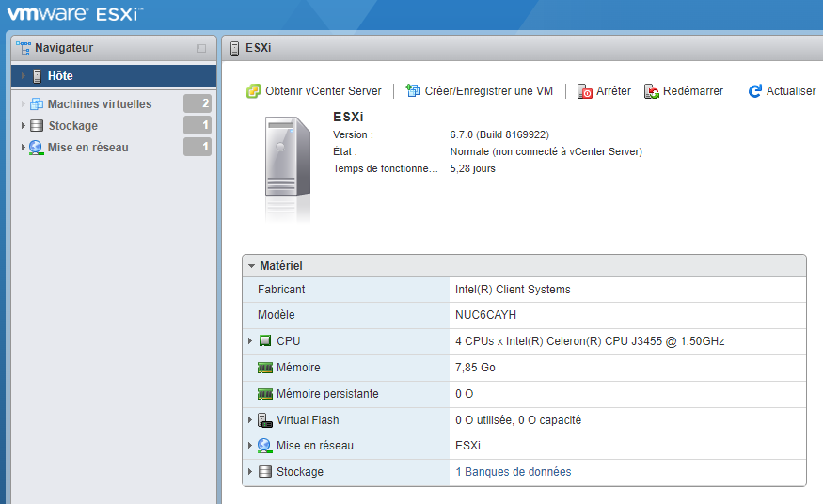Expand the Hôte tree node arrow
Viewport: 823px width, 504px height.
pos(24,76)
